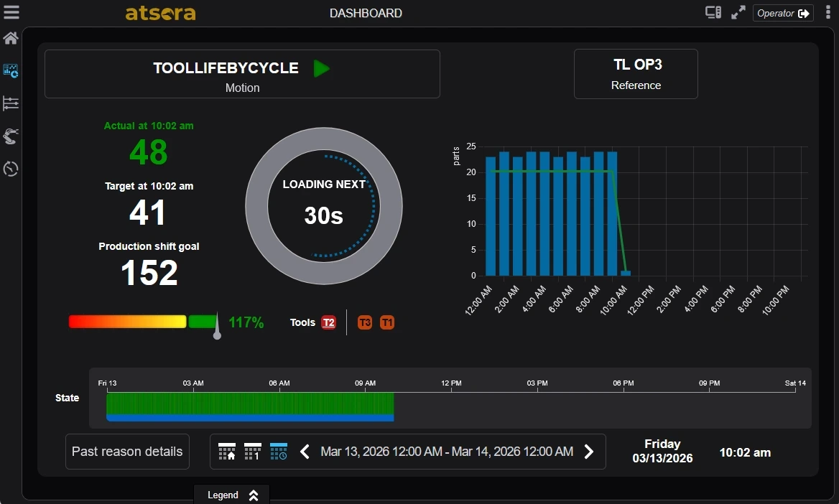Log out via the Operator button
Image resolution: width=839 pixels, height=504 pixels.
783,12
